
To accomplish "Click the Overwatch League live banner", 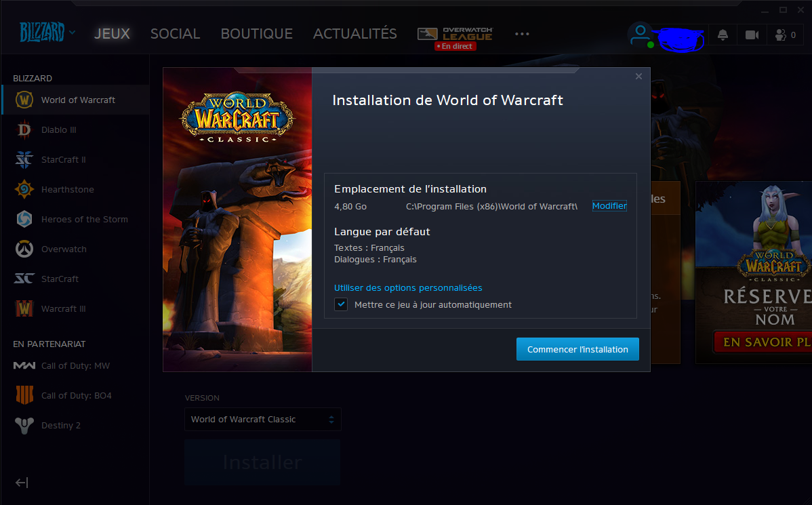I will tap(455, 38).
